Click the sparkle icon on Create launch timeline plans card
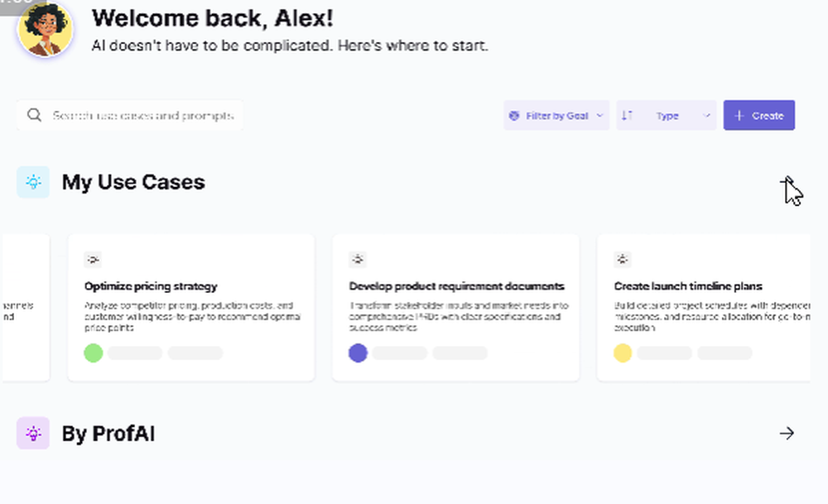Viewport: 828px width, 504px height. (622, 259)
